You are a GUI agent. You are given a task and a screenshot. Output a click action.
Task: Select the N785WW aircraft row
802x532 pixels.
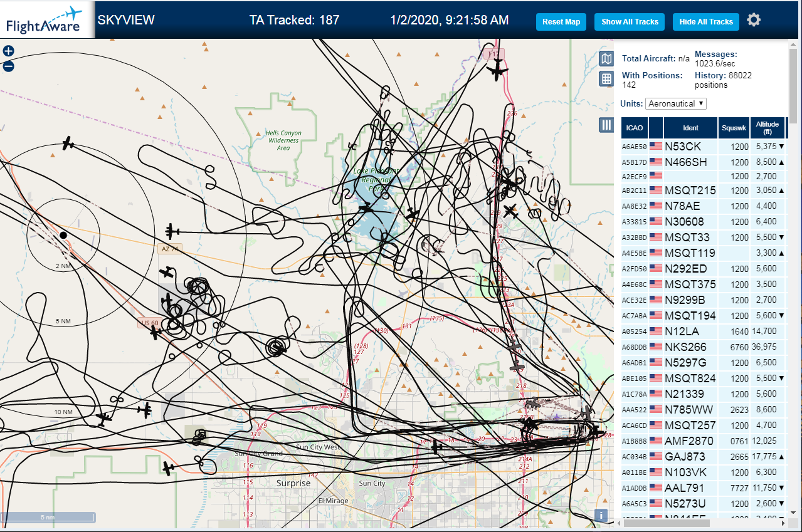pos(704,409)
